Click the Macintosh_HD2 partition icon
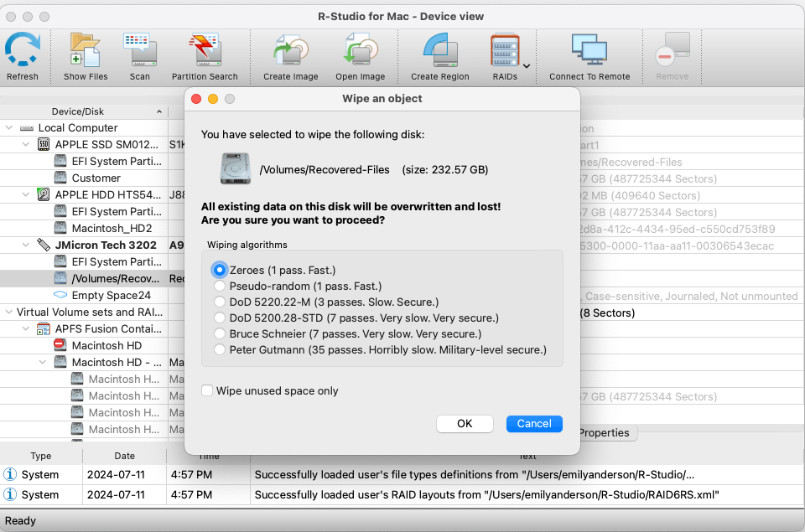This screenshot has height=532, width=805. [60, 228]
